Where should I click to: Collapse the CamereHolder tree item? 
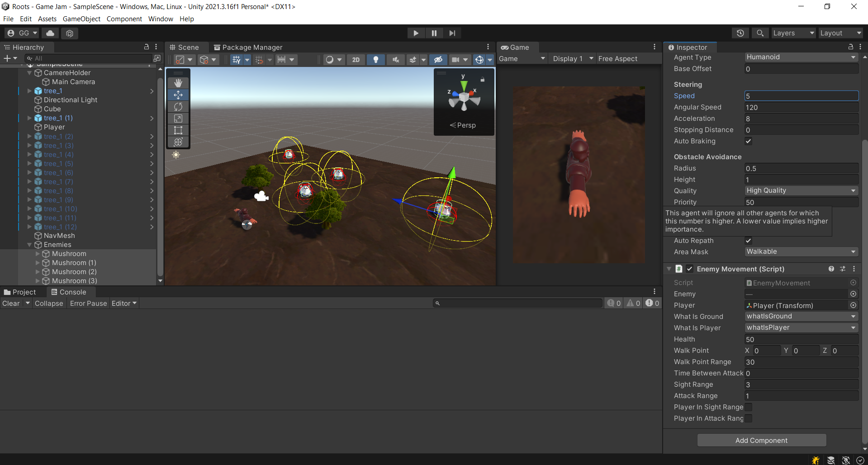(x=30, y=73)
